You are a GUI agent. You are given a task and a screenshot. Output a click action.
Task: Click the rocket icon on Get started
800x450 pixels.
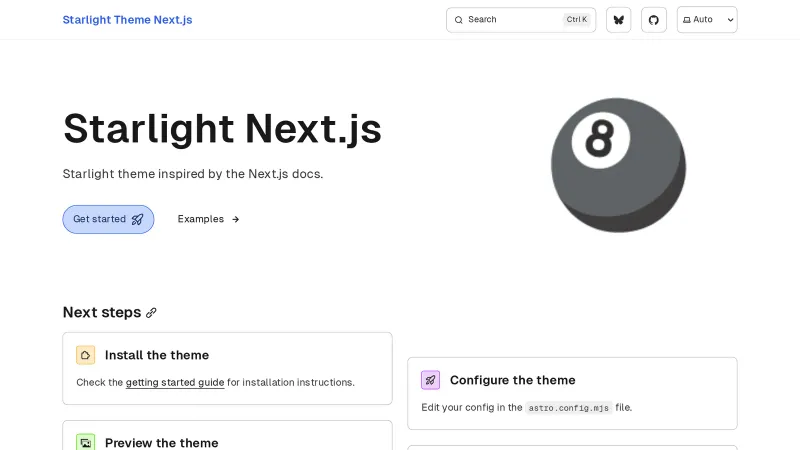click(x=138, y=219)
